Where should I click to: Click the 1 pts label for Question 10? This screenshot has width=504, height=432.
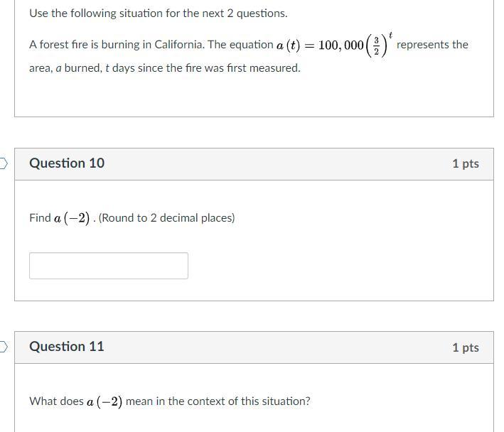[465, 163]
